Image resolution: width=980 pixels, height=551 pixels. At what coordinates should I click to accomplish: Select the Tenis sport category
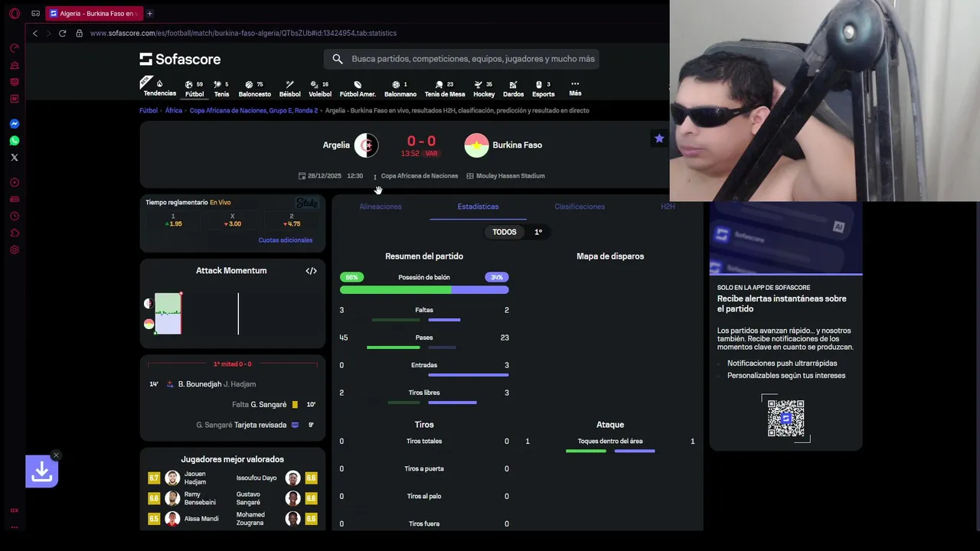221,89
